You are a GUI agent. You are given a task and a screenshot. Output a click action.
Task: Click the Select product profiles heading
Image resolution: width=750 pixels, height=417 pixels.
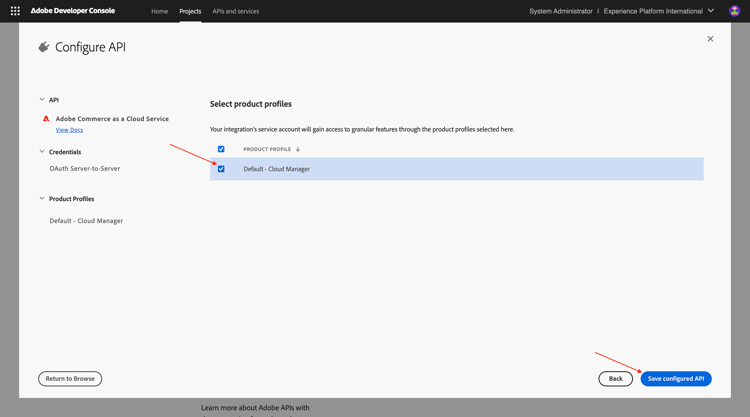251,104
